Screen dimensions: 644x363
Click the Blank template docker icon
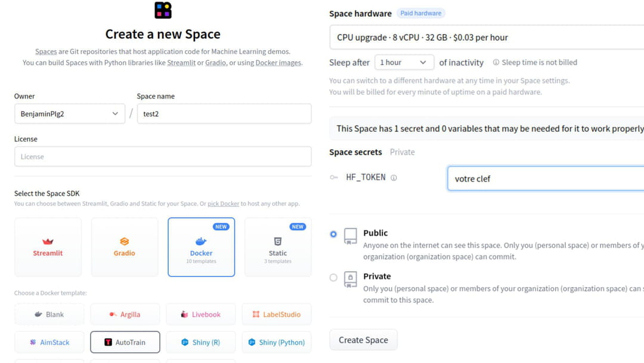pos(38,314)
